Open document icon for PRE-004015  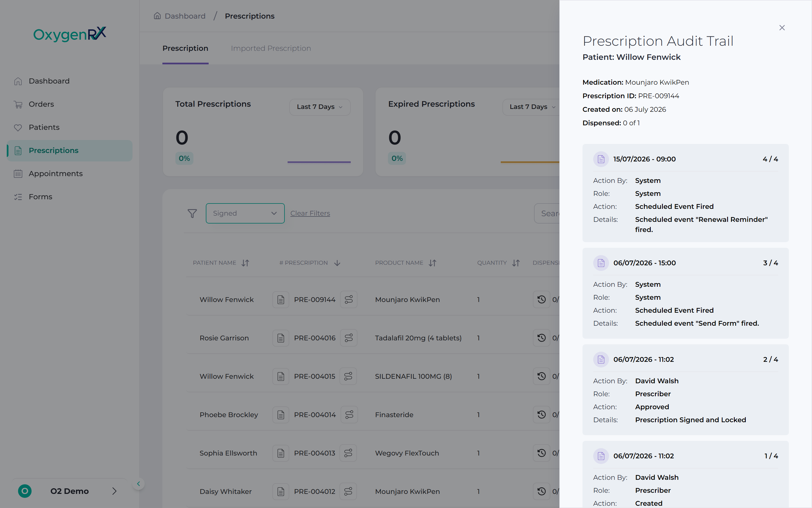click(281, 376)
